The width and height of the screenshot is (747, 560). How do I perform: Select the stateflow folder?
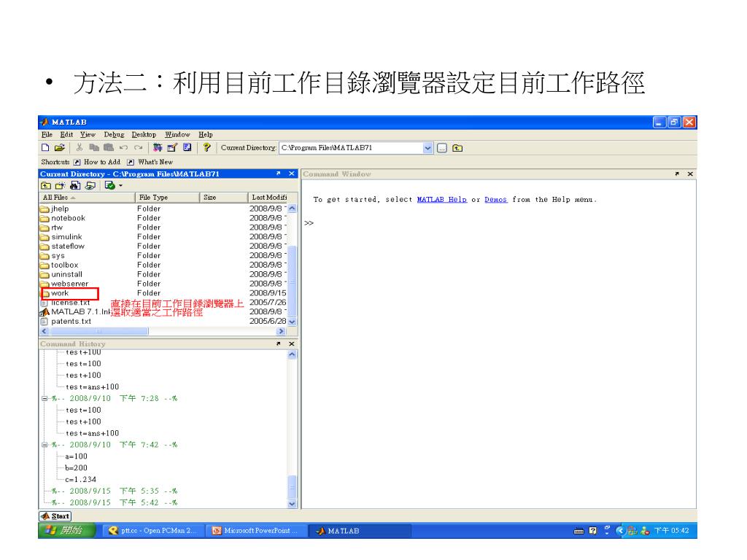pyautogui.click(x=68, y=246)
